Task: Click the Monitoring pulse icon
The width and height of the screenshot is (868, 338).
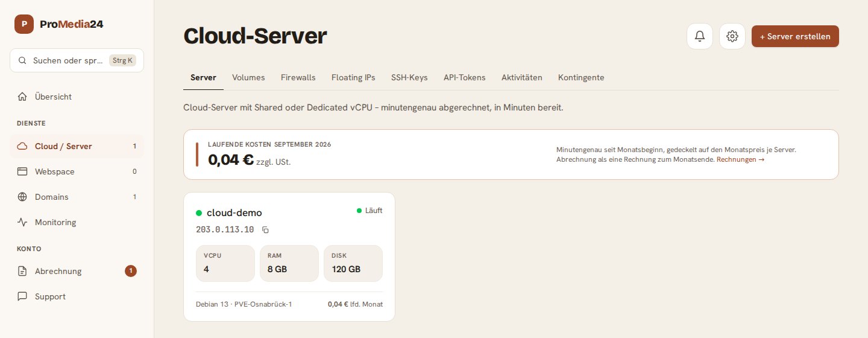Action: click(22, 222)
